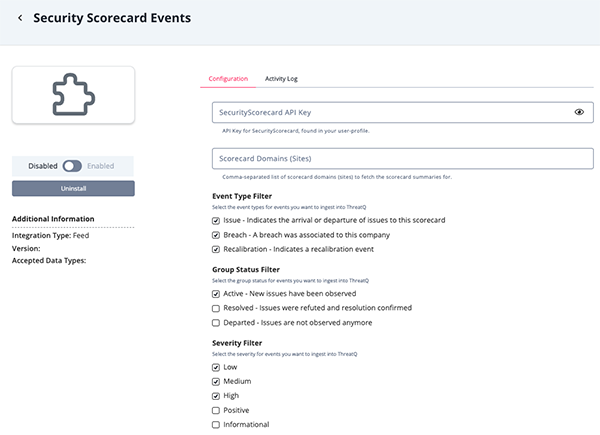Click the Uninstall button
This screenshot has height=435, width=600.
[x=73, y=189]
